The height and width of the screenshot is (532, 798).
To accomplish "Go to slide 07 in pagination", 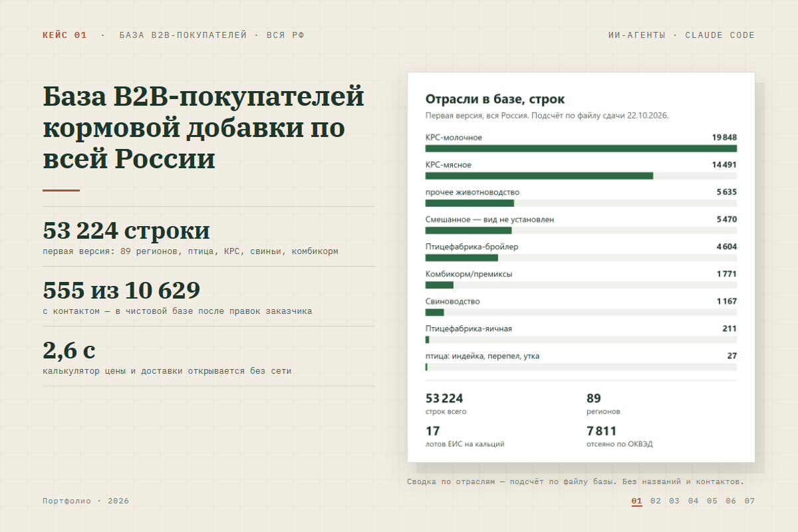I will (x=750, y=501).
